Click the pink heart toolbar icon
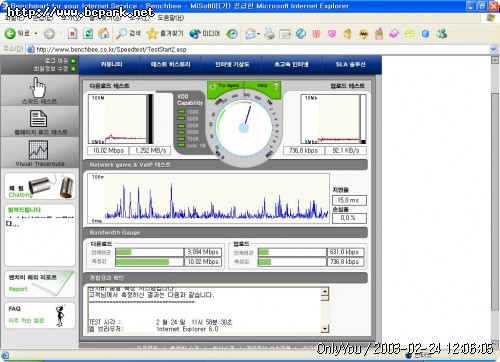This screenshot has width=500, height=362. (x=332, y=34)
